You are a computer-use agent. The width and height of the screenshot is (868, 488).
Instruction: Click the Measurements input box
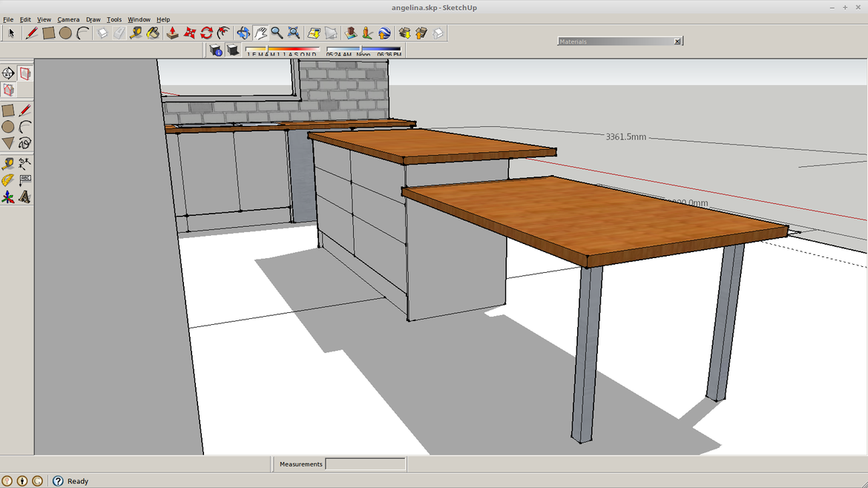tap(365, 464)
